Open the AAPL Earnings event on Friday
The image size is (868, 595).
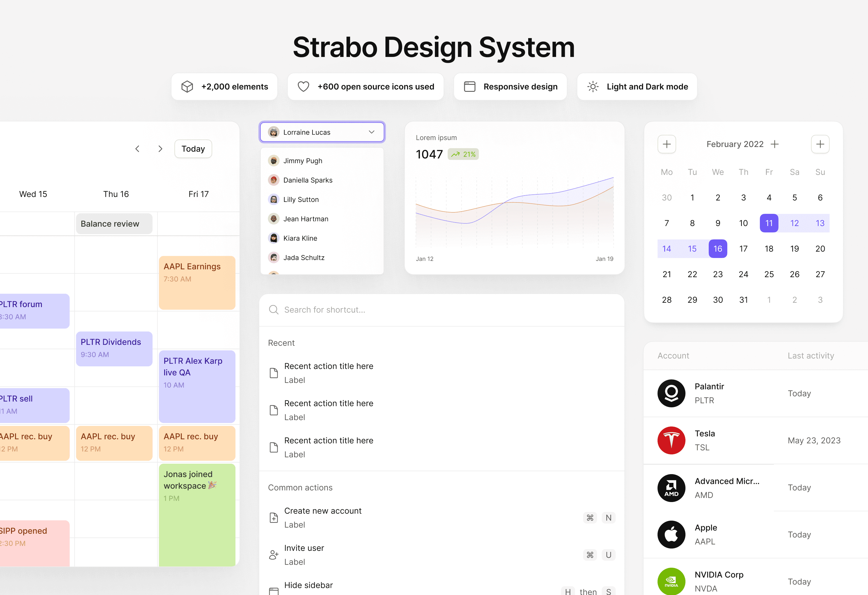[x=197, y=282]
